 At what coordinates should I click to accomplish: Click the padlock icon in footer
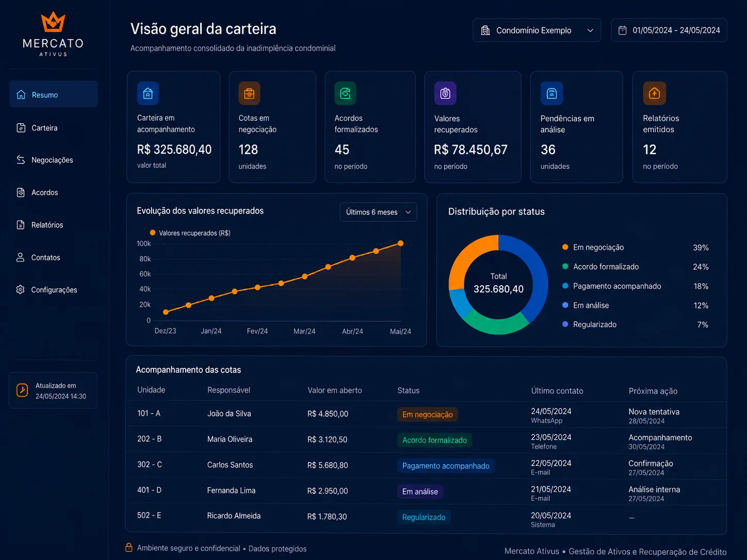[129, 548]
